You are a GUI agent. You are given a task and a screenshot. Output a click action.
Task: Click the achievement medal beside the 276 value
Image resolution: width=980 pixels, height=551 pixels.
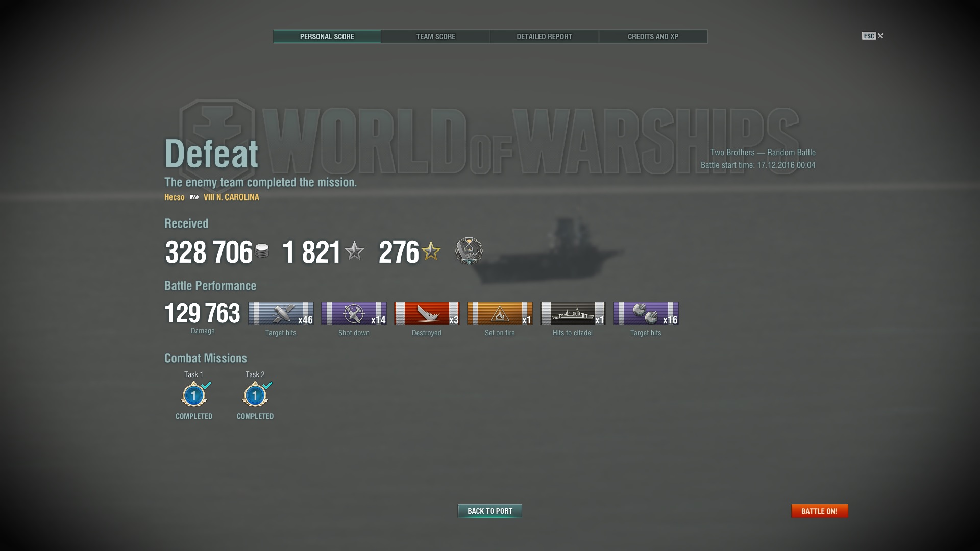[469, 251]
